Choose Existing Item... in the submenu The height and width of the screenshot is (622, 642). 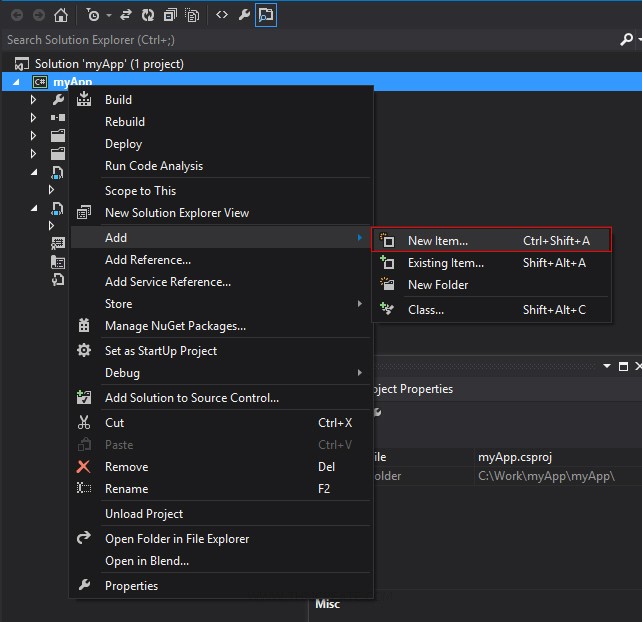click(445, 263)
